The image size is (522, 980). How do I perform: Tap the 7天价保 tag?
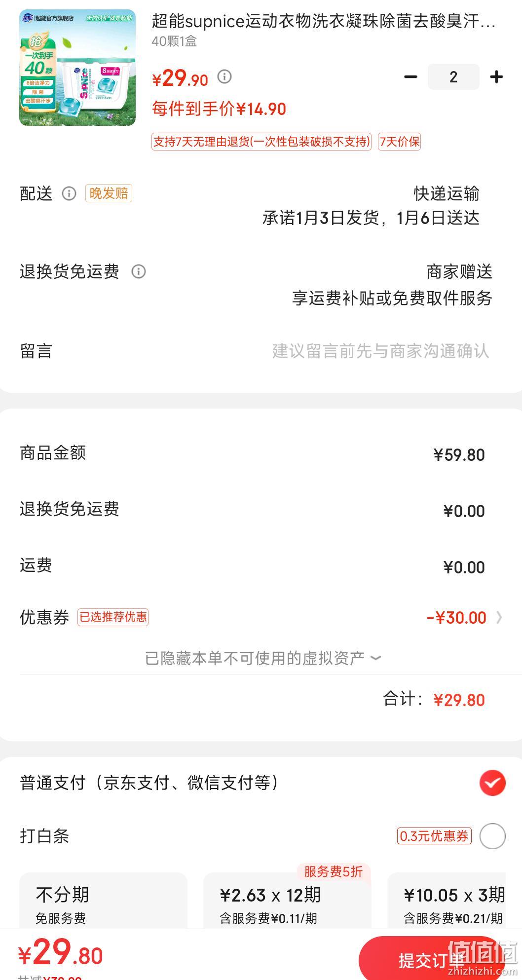click(x=399, y=142)
